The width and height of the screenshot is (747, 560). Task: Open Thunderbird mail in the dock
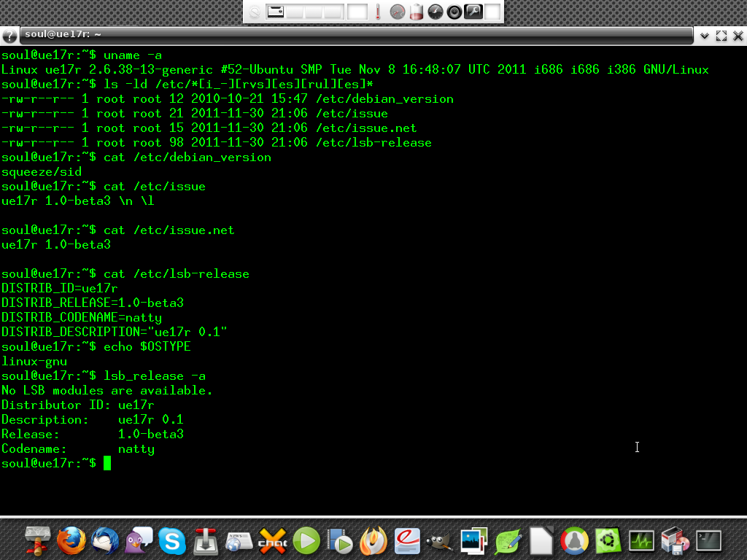pos(105,541)
